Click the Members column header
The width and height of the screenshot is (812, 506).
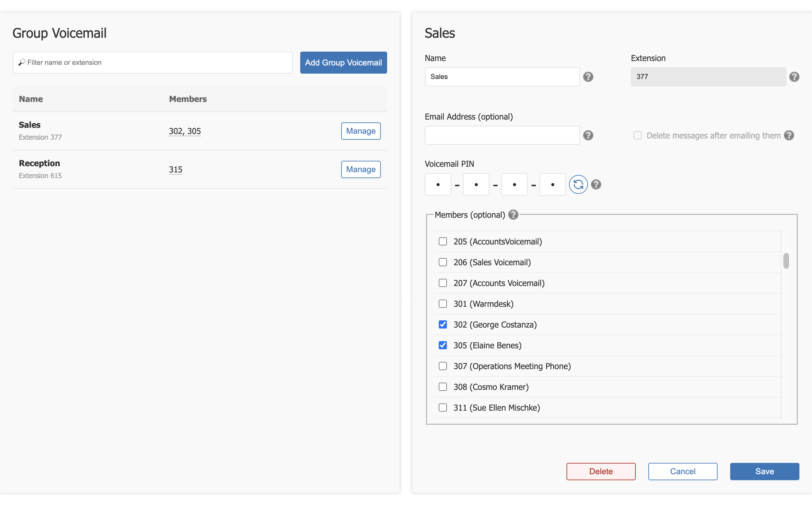[x=188, y=99]
